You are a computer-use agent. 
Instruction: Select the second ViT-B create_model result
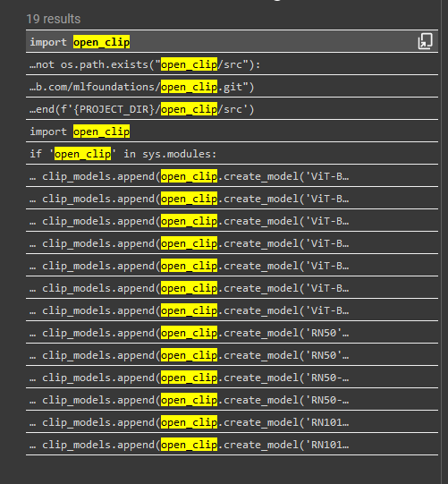click(x=232, y=199)
